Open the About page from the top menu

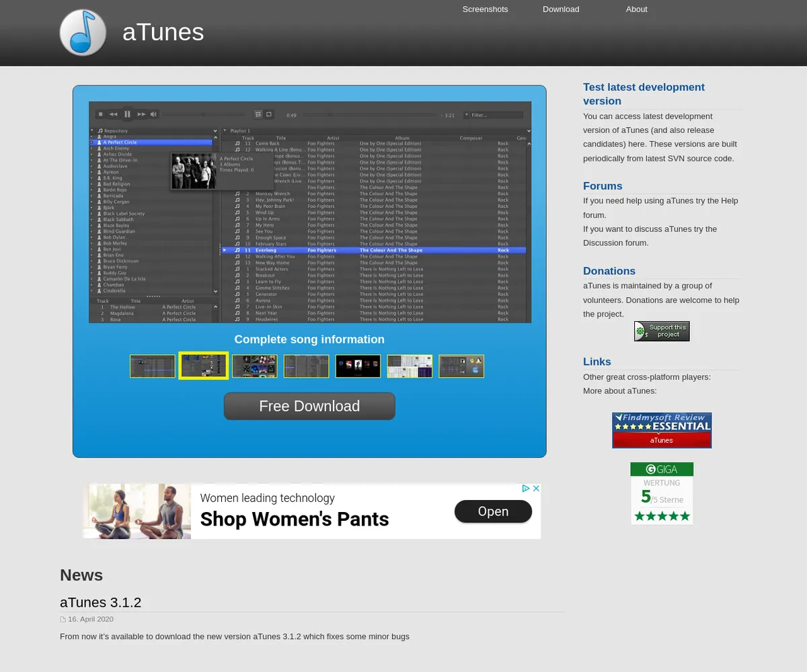point(636,9)
